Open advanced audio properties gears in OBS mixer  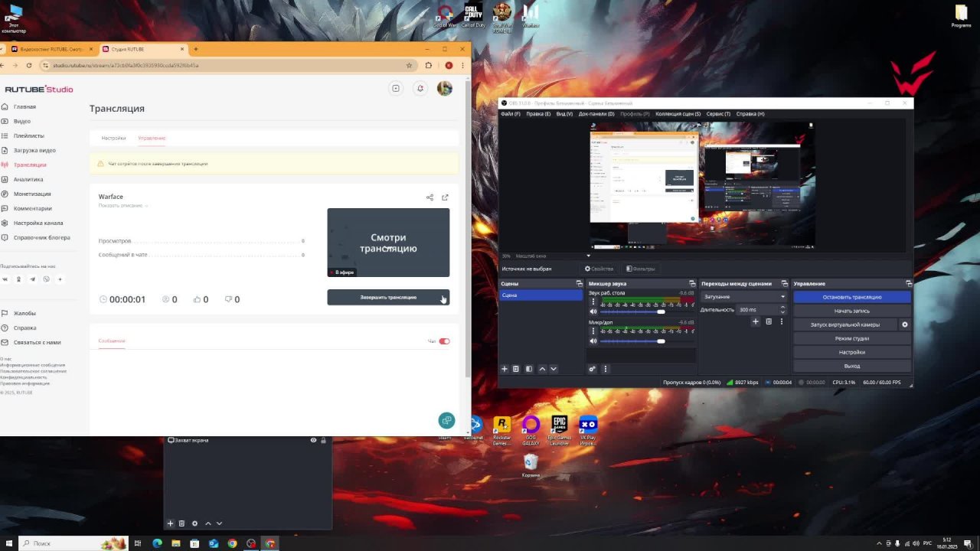592,369
